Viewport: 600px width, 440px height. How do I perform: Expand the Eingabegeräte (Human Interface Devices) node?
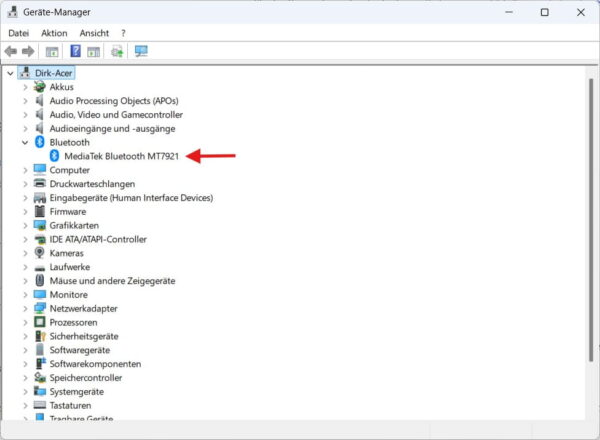pos(25,198)
